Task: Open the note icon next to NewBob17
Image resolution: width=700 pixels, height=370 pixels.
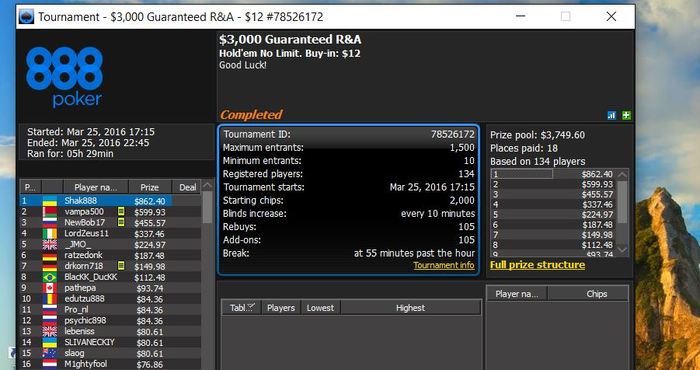Action: point(121,222)
